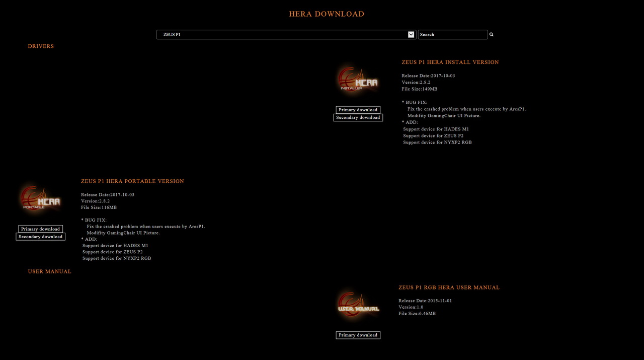Click Support device for HADES M1 in install notes
Image resolution: width=644 pixels, height=360 pixels.
(436, 129)
